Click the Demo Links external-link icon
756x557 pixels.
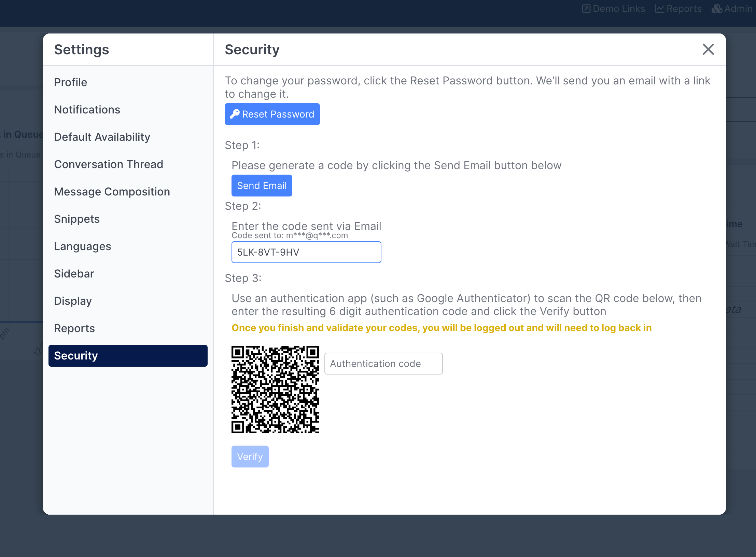pos(586,9)
